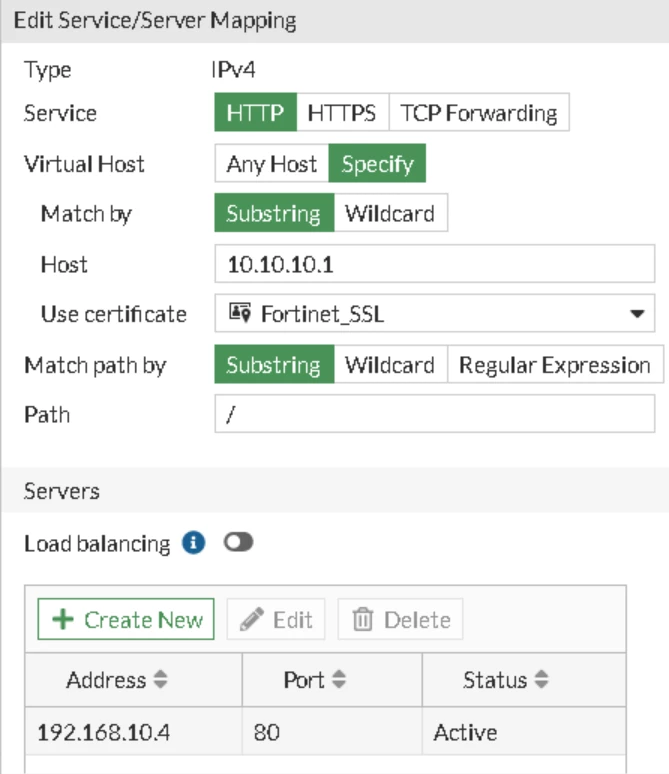The height and width of the screenshot is (774, 669).
Task: Open the Load balancing info tooltip icon
Action: click(194, 543)
